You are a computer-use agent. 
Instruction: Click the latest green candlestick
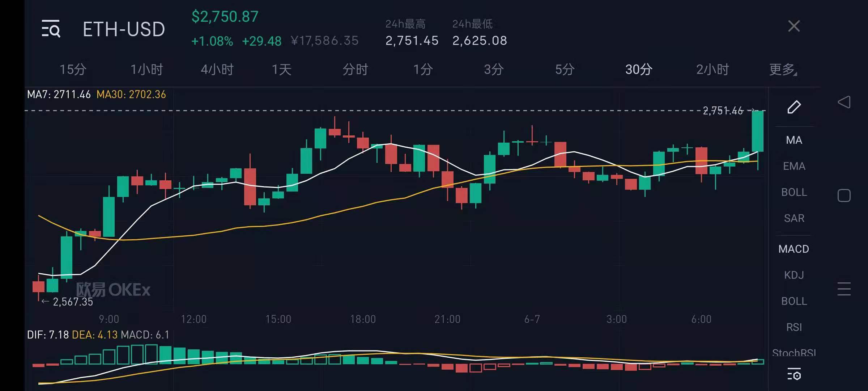(x=758, y=131)
